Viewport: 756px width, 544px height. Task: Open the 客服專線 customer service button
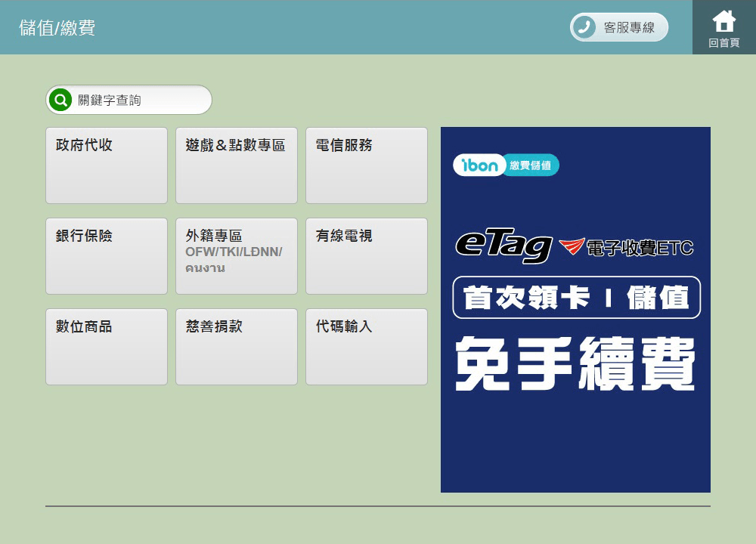[x=619, y=27]
